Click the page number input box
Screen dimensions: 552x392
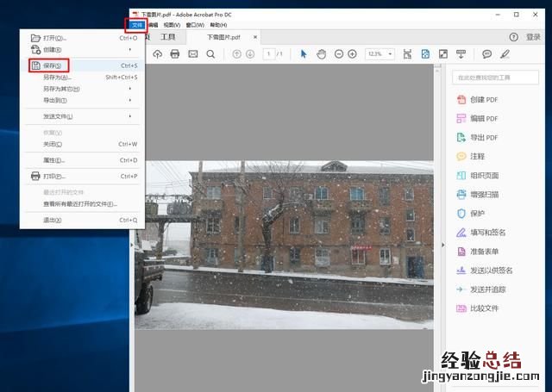click(268, 53)
